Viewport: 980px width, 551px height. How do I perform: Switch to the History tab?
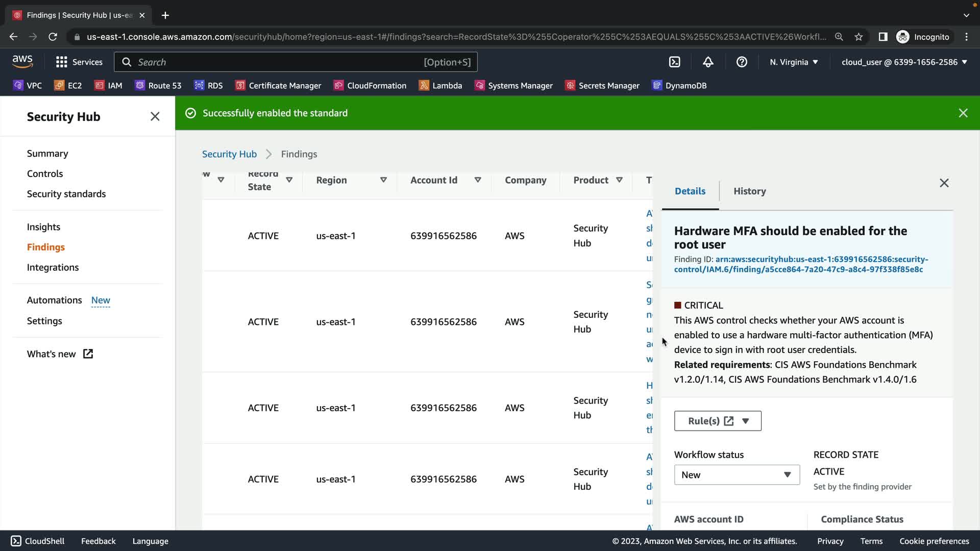point(749,191)
